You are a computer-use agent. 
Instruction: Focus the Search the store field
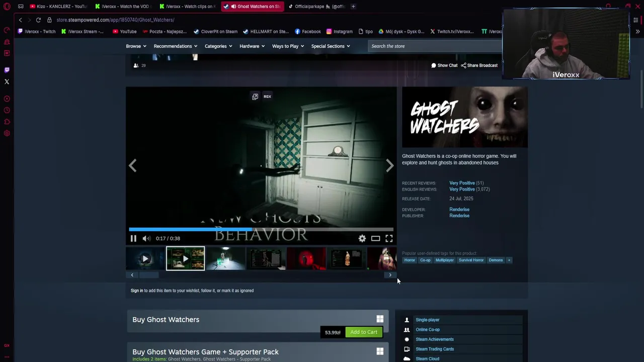(435, 46)
